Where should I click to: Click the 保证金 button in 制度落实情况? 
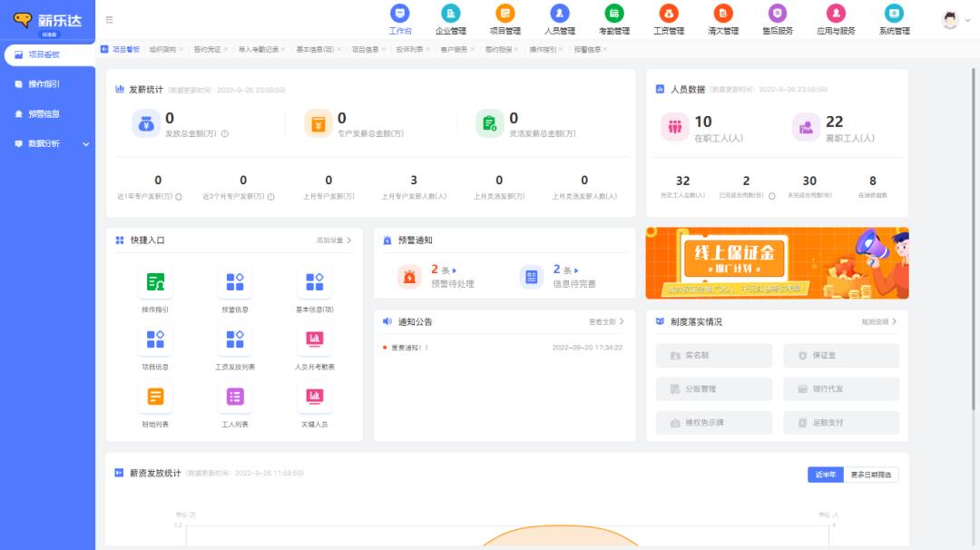pos(841,356)
